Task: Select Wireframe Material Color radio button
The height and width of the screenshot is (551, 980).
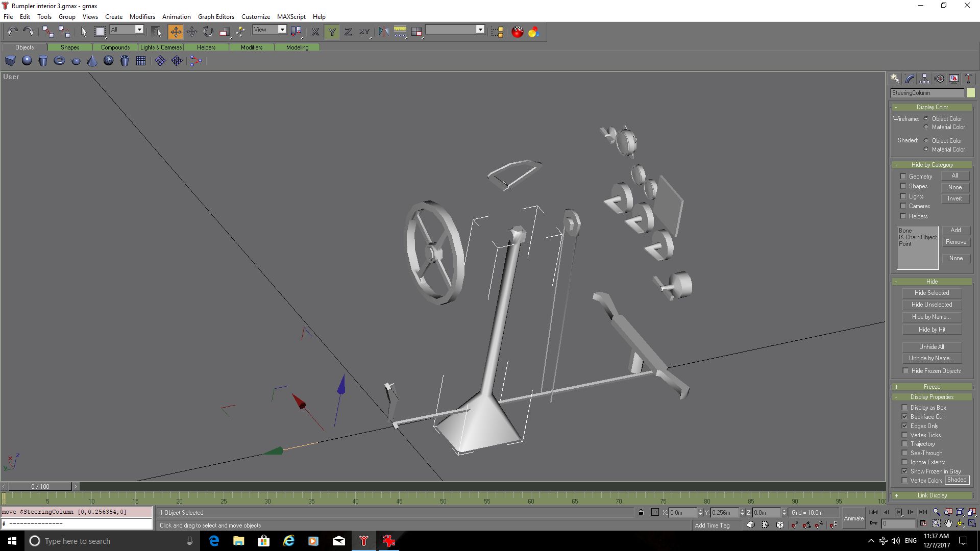Action: pyautogui.click(x=926, y=127)
